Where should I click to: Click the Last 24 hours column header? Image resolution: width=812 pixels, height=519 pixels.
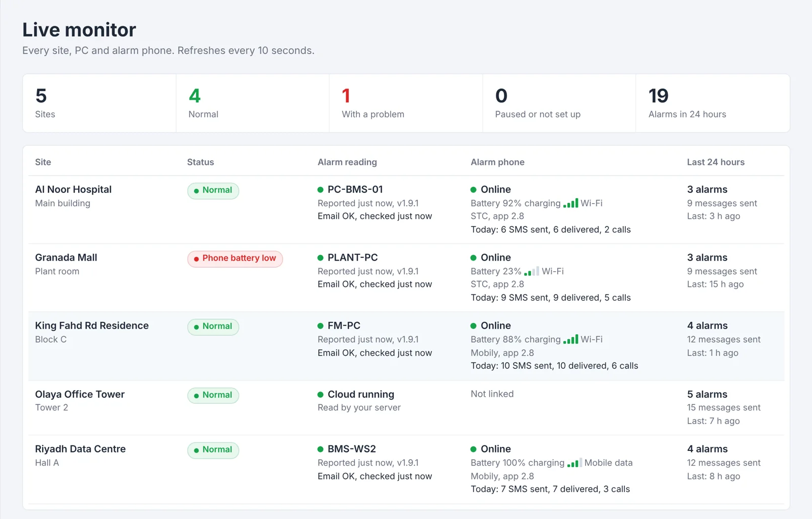tap(716, 162)
